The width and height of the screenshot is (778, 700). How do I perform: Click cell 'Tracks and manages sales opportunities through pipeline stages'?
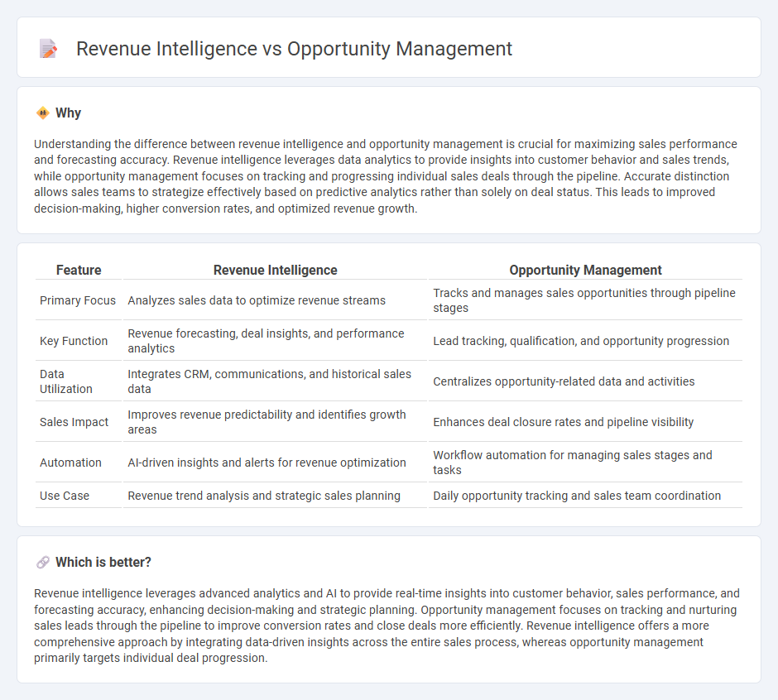[585, 300]
